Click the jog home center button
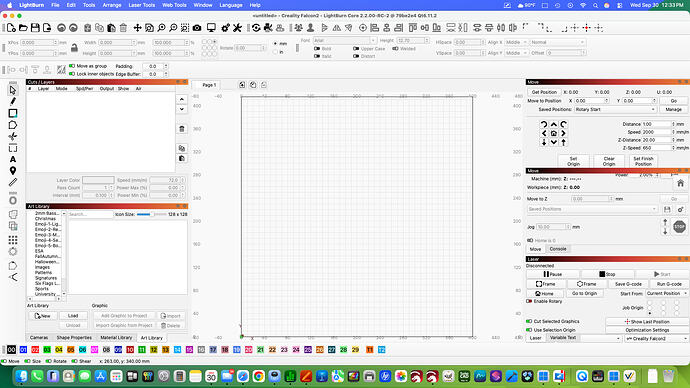 click(554, 133)
